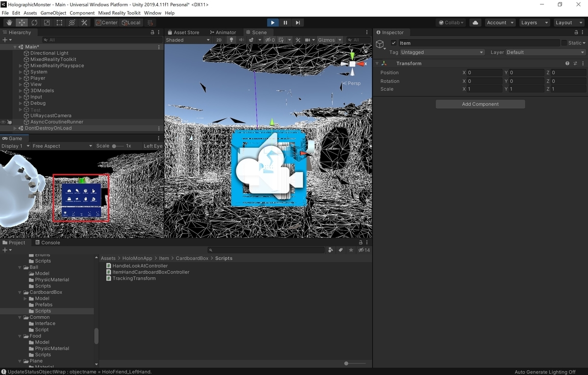This screenshot has height=375, width=588.
Task: Open Free Aspect dropdown in Game view
Action: point(62,146)
